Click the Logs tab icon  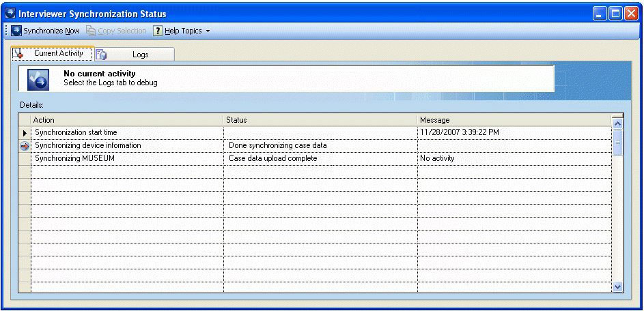click(101, 55)
